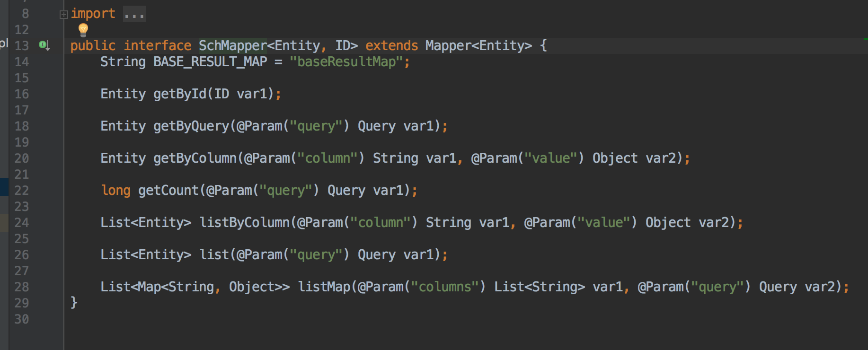Click the BASE_RESULT_MAP constant name

point(210,62)
